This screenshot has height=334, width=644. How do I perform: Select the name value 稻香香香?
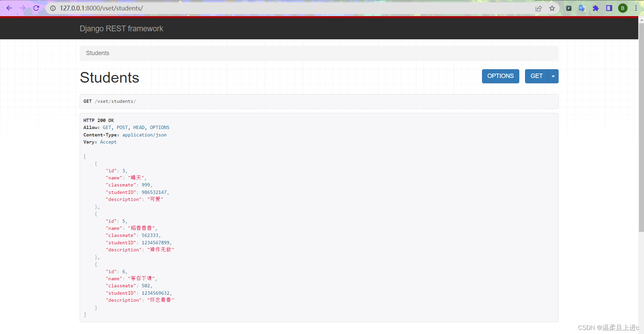[x=142, y=228]
